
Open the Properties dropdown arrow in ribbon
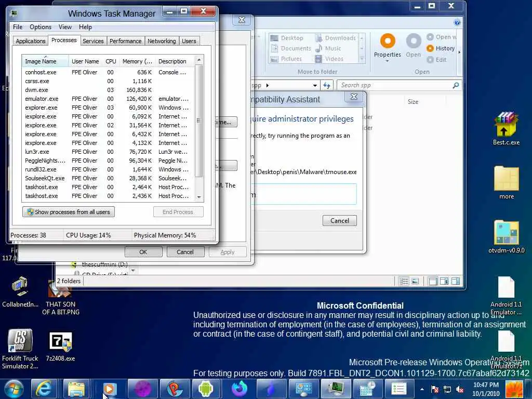pos(388,61)
